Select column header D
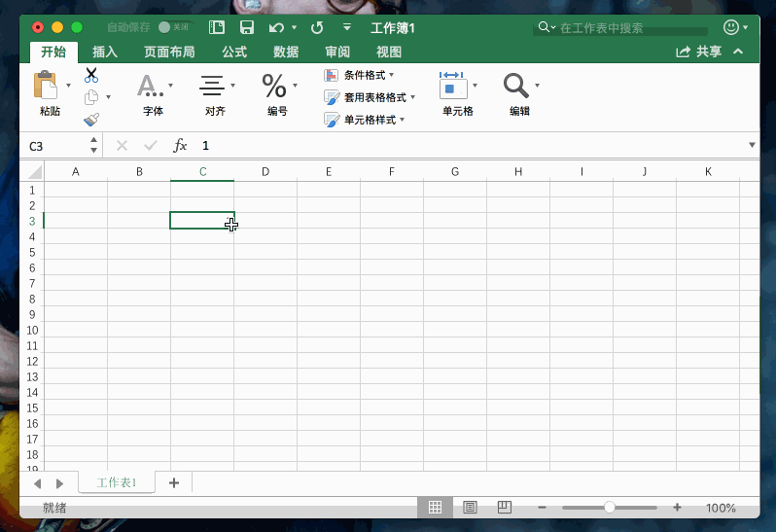The width and height of the screenshot is (776, 532). tap(265, 172)
